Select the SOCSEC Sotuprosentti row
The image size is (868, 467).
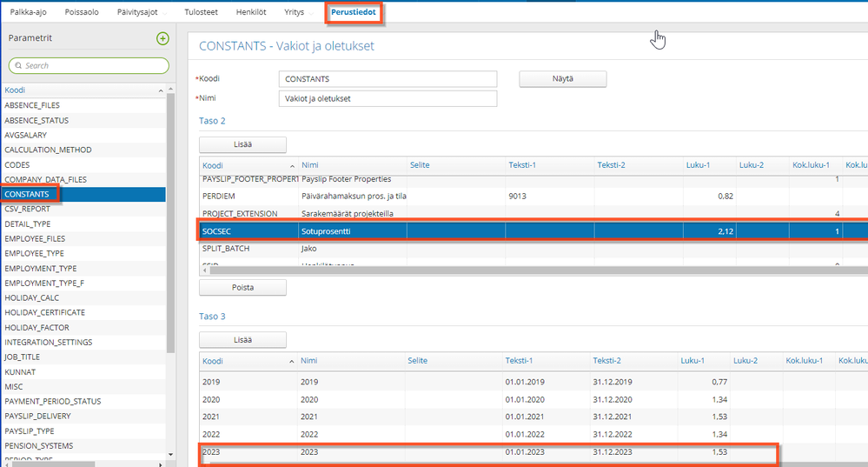pyautogui.click(x=434, y=230)
